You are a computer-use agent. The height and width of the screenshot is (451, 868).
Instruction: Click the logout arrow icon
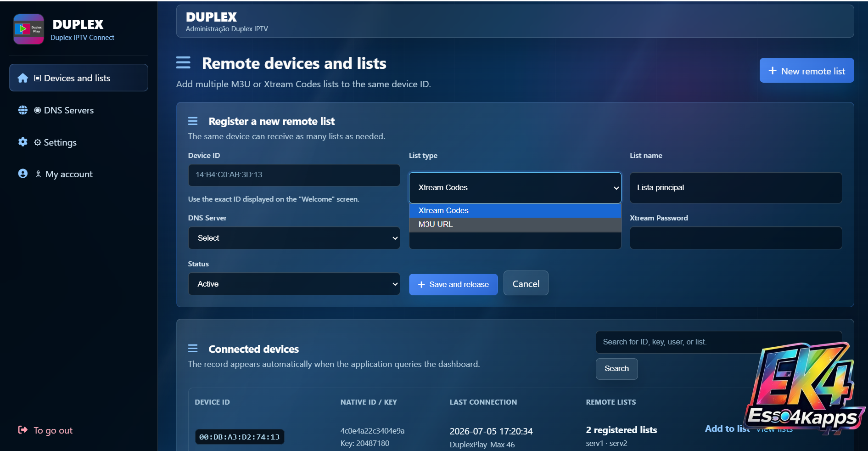pyautogui.click(x=22, y=430)
